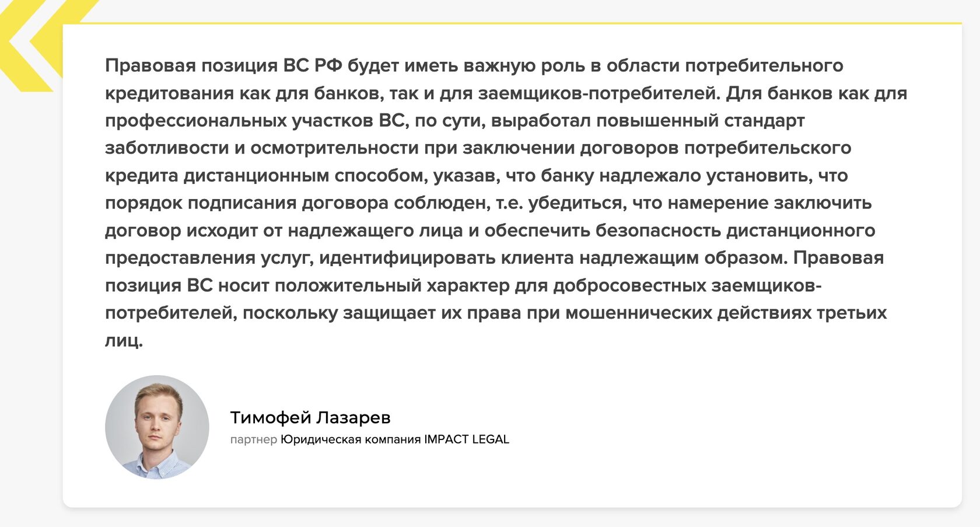Image resolution: width=980 pixels, height=527 pixels.
Task: Open the Юридическая компания IMPACT LEGAL link
Action: point(395,439)
